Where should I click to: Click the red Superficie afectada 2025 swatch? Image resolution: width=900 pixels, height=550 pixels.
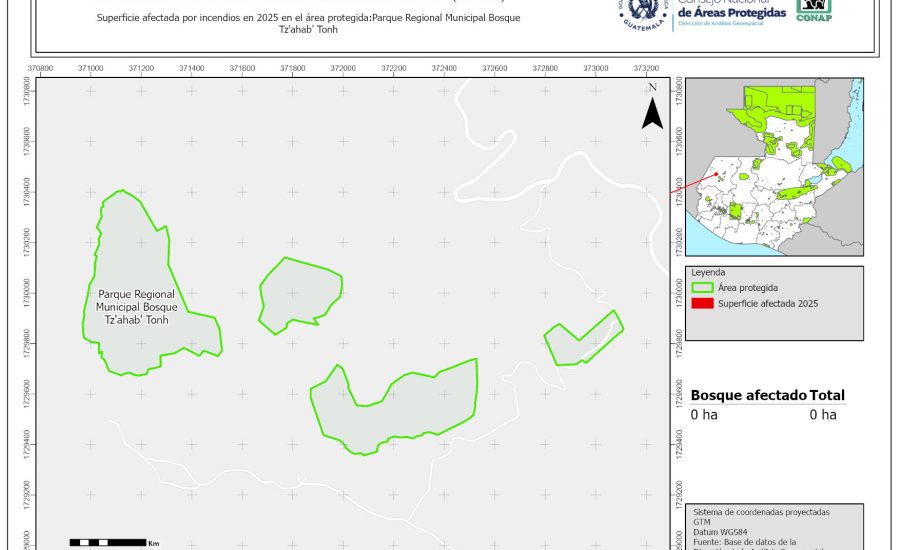(701, 303)
